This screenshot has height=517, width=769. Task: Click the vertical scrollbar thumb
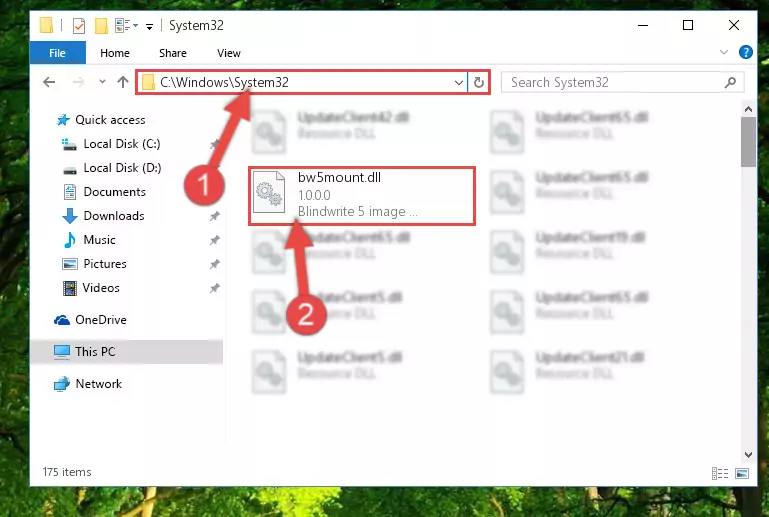(x=748, y=142)
